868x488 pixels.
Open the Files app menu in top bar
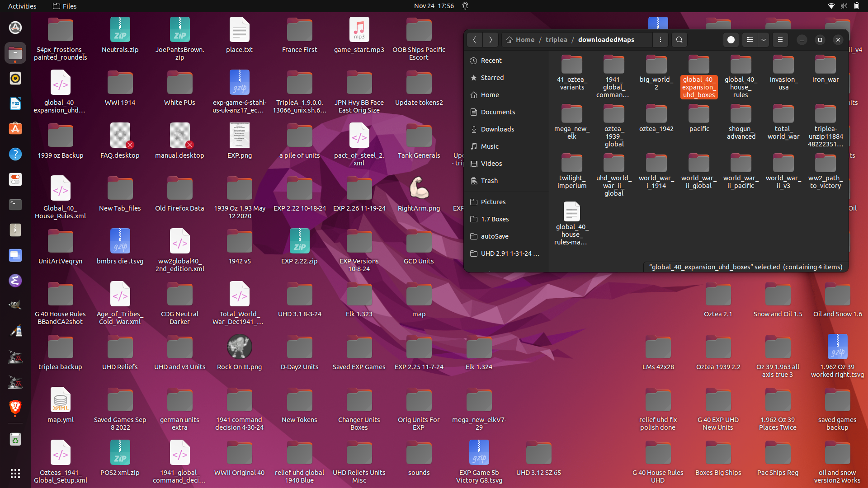point(65,6)
